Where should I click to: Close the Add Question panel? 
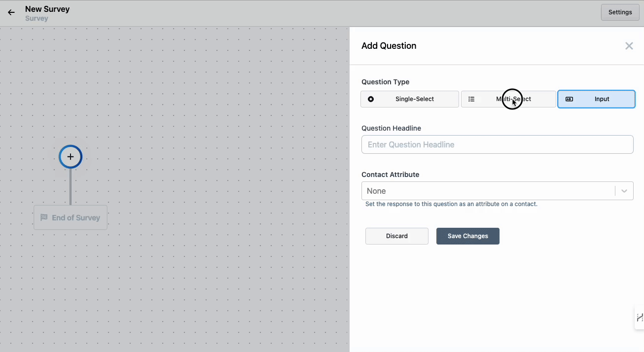pyautogui.click(x=629, y=46)
